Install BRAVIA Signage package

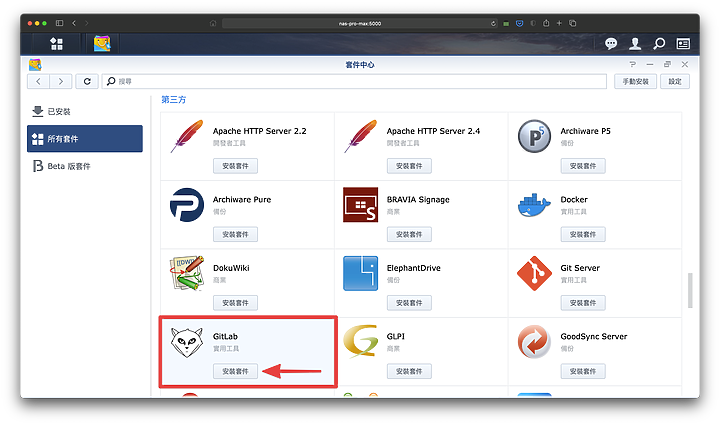coord(409,234)
